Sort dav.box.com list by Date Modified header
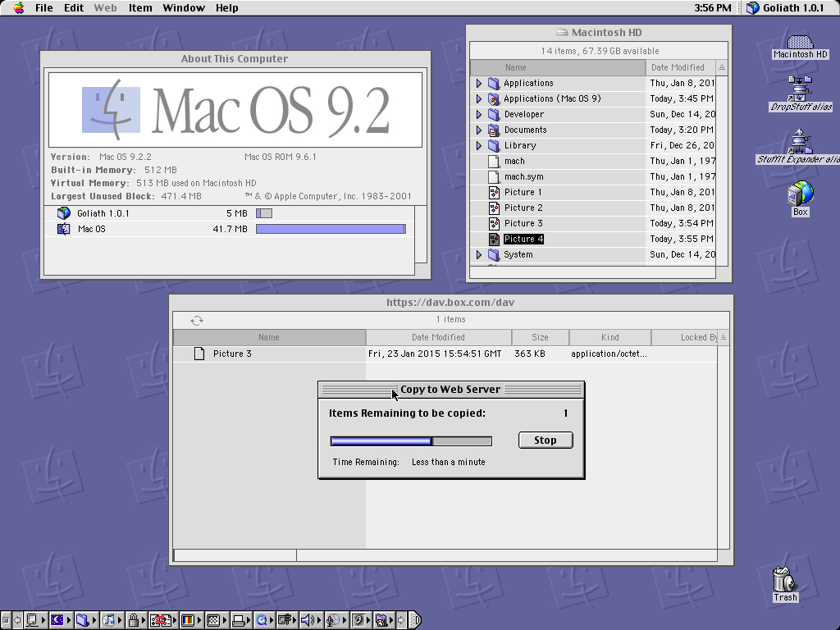The image size is (840, 630). (x=438, y=337)
